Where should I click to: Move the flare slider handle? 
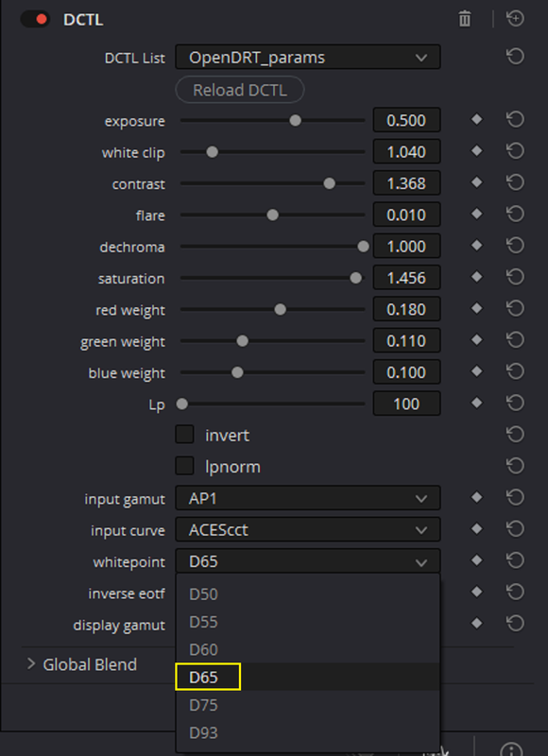coord(273,215)
